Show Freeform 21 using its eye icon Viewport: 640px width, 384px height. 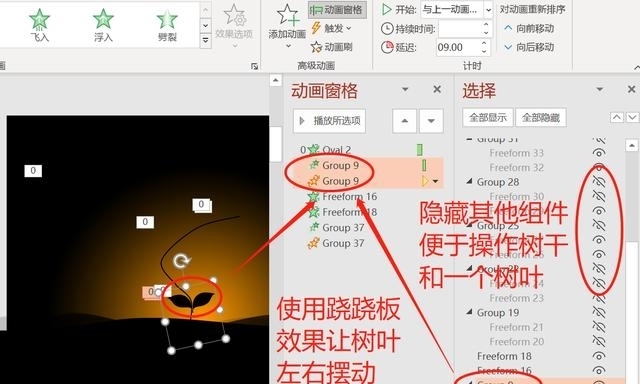coord(598,327)
